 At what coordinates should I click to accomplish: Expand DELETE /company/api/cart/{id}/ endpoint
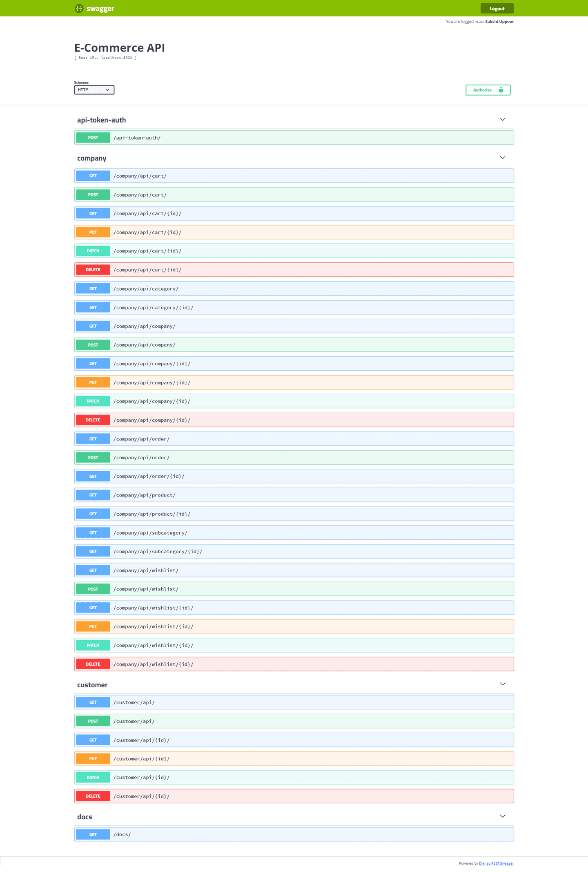pyautogui.click(x=294, y=270)
